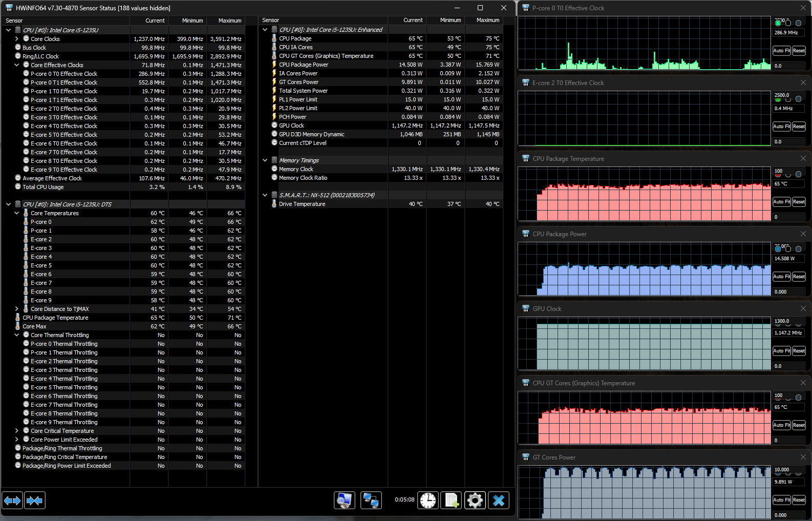Screen dimensions: 812x521
Task: Collapse the Memory Timings sensor group
Action: [265, 160]
